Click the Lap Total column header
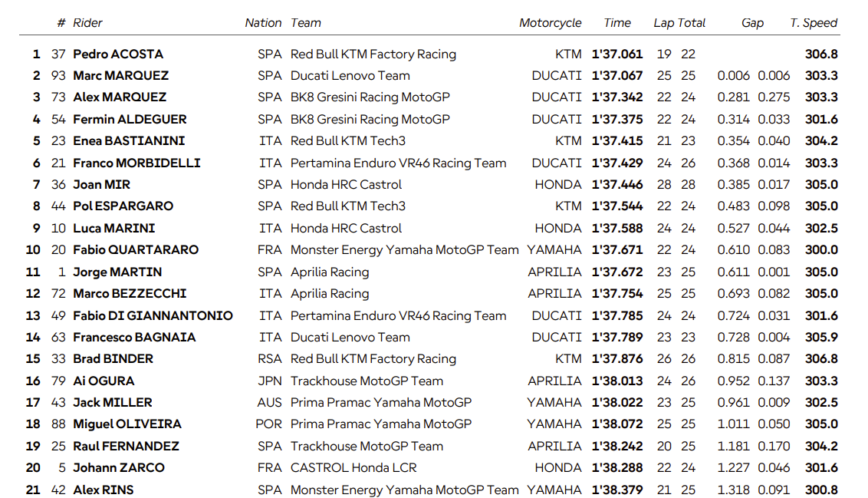This screenshot has width=868, height=498. [679, 23]
